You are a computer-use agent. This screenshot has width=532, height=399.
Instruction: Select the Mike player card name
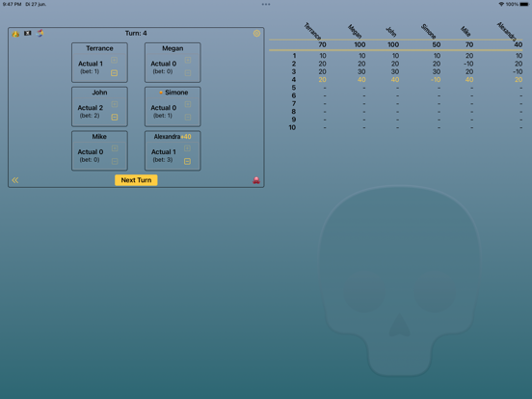[x=99, y=137]
